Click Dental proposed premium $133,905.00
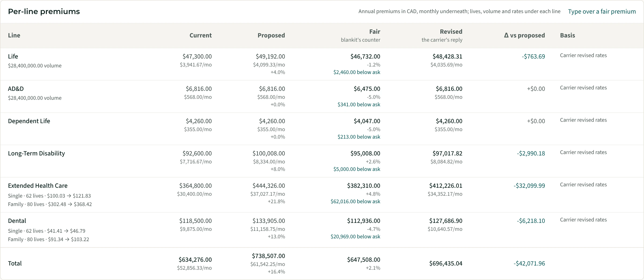Screen dimensions: 644x280 269,221
